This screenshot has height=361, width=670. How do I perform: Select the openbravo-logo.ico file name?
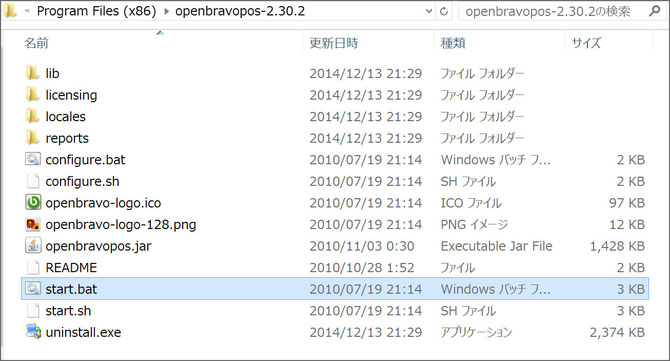coord(103,203)
